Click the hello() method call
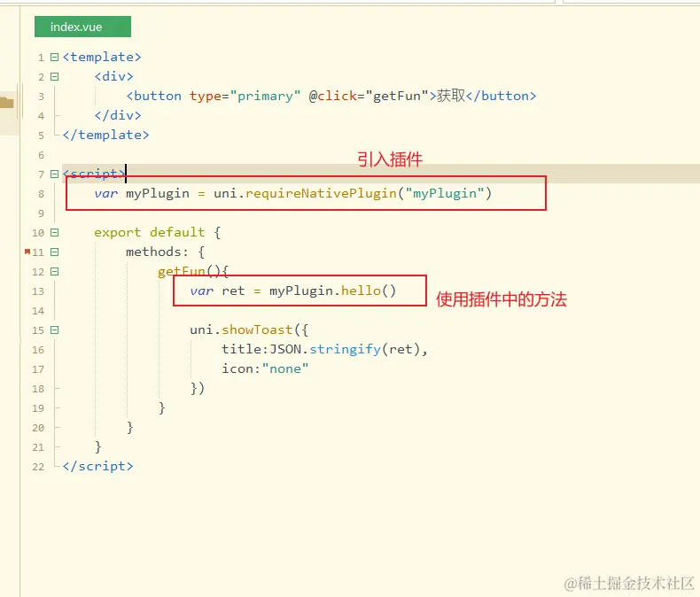Image resolution: width=700 pixels, height=597 pixels. point(369,291)
